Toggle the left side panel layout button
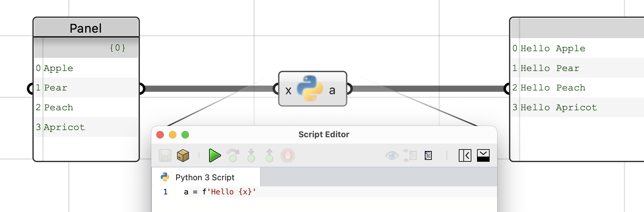 click(465, 155)
